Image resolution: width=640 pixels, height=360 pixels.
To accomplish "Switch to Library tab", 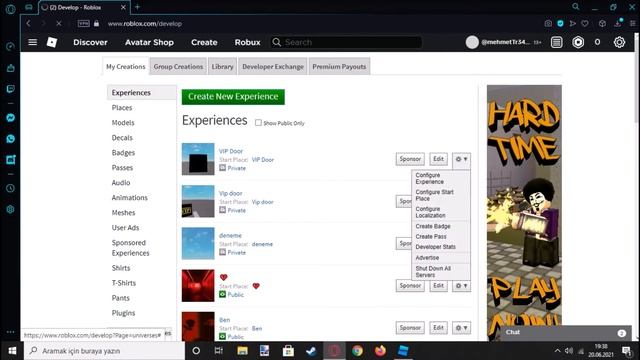I will click(222, 67).
